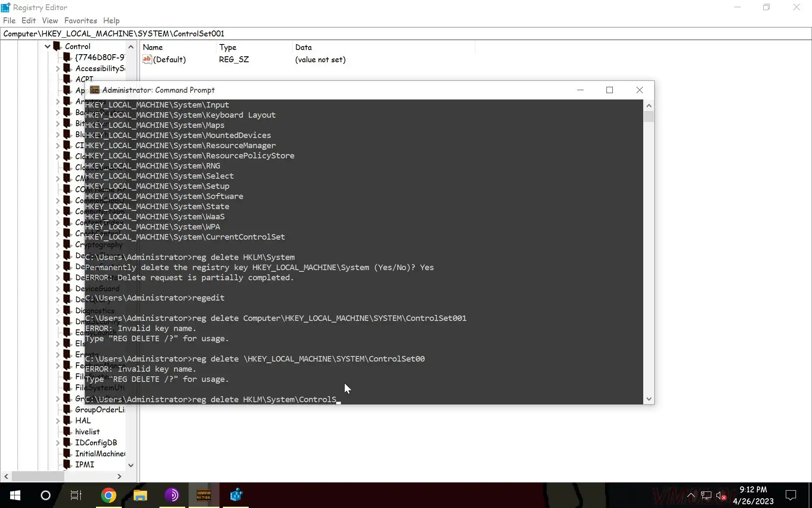Open the Favorites menu
The image size is (812, 508).
click(80, 20)
